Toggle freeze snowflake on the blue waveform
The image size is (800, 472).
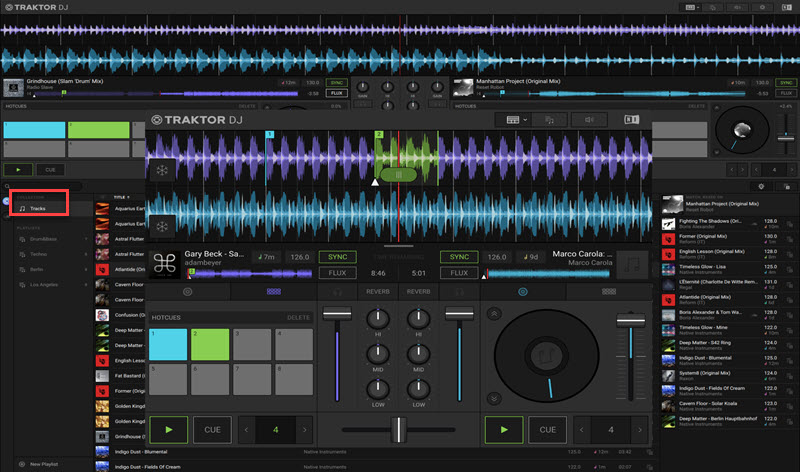162,226
